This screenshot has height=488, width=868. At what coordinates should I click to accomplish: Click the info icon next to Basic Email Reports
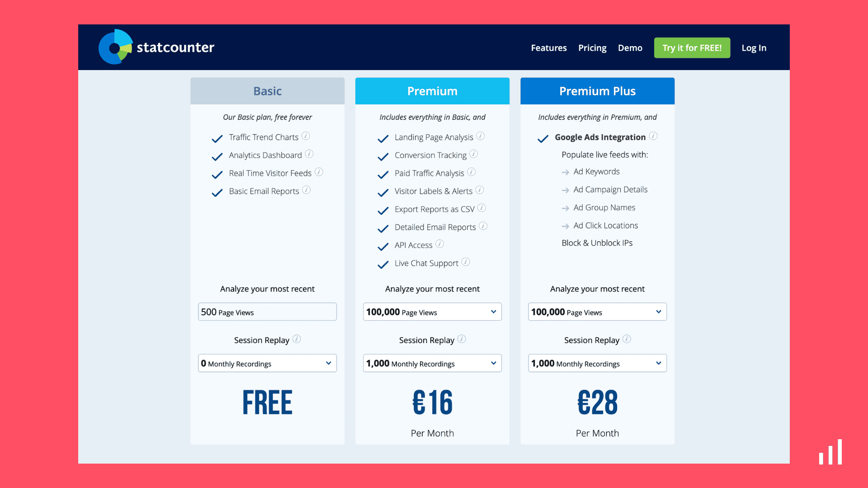tap(307, 190)
